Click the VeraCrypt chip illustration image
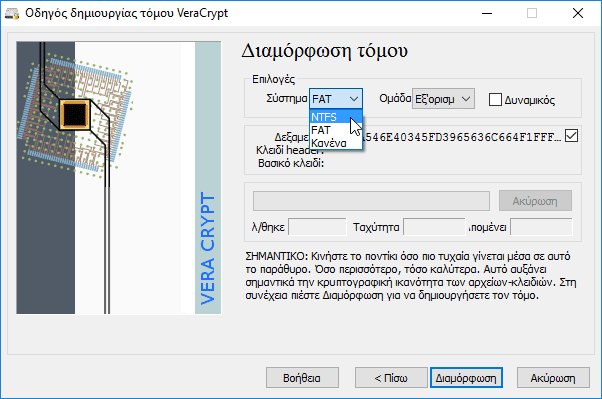 [119, 178]
